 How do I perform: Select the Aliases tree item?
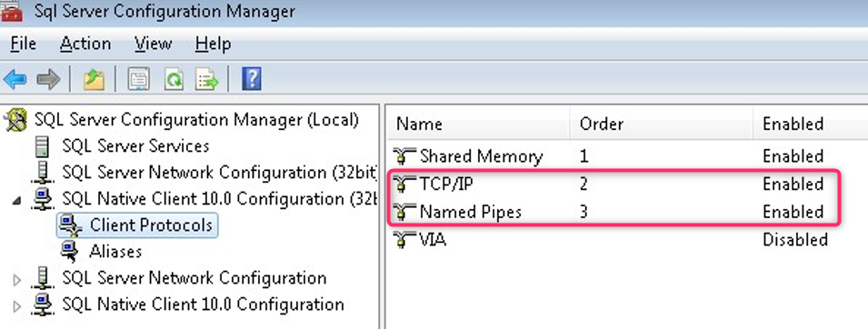pyautogui.click(x=115, y=252)
